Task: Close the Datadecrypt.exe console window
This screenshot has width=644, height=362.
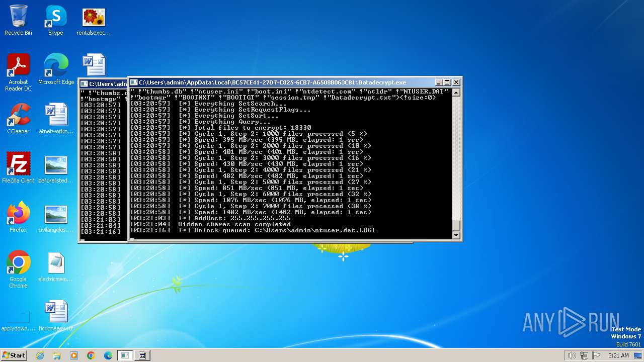Action: pos(456,82)
